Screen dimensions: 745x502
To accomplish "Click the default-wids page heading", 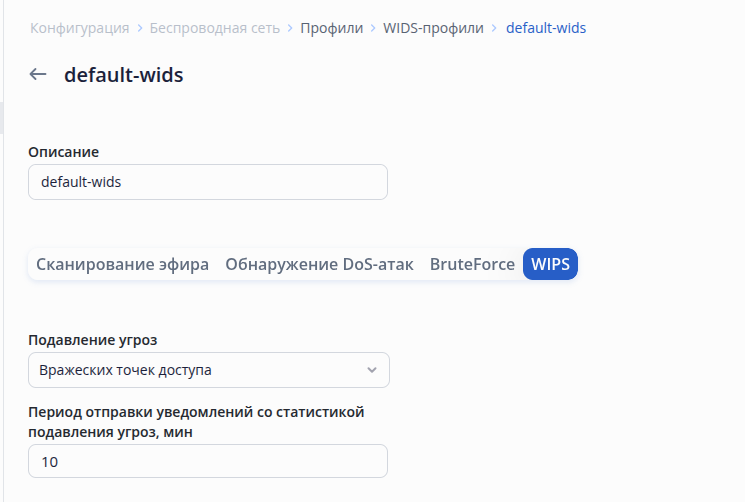I will [123, 75].
